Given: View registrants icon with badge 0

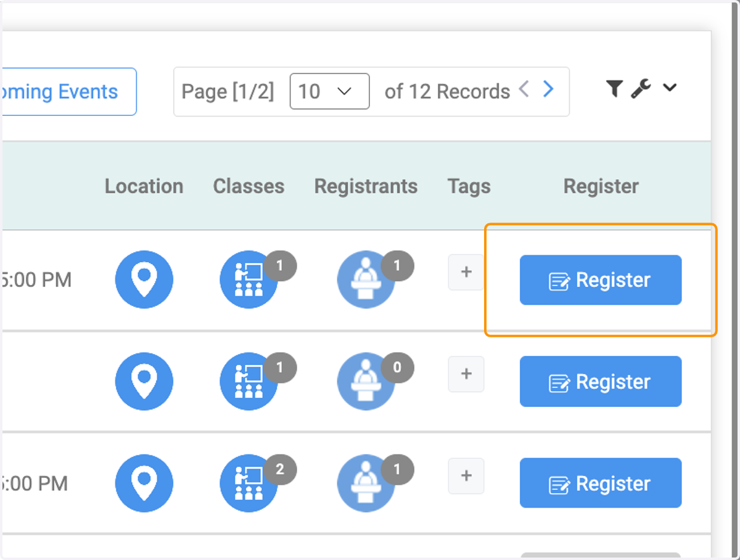Looking at the screenshot, I should 366,381.
